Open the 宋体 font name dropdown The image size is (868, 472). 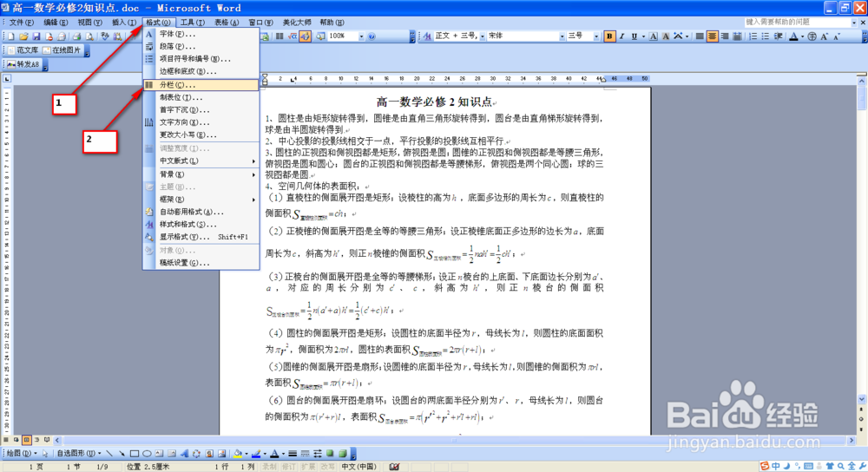coord(562,36)
